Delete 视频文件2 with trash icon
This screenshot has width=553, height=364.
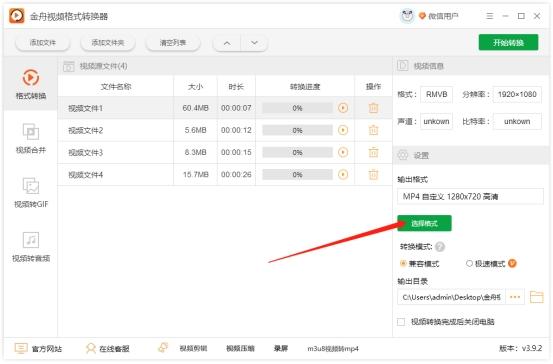373,130
